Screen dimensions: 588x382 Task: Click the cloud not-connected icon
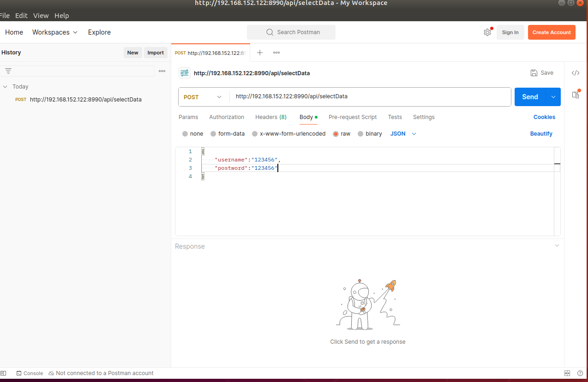[51, 373]
